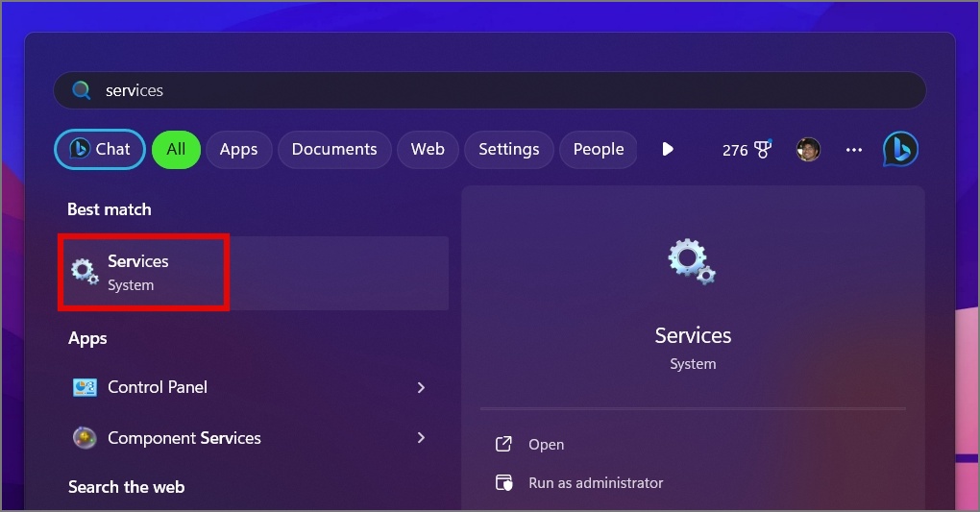
Task: Open Services best match result
Action: pyautogui.click(x=253, y=273)
